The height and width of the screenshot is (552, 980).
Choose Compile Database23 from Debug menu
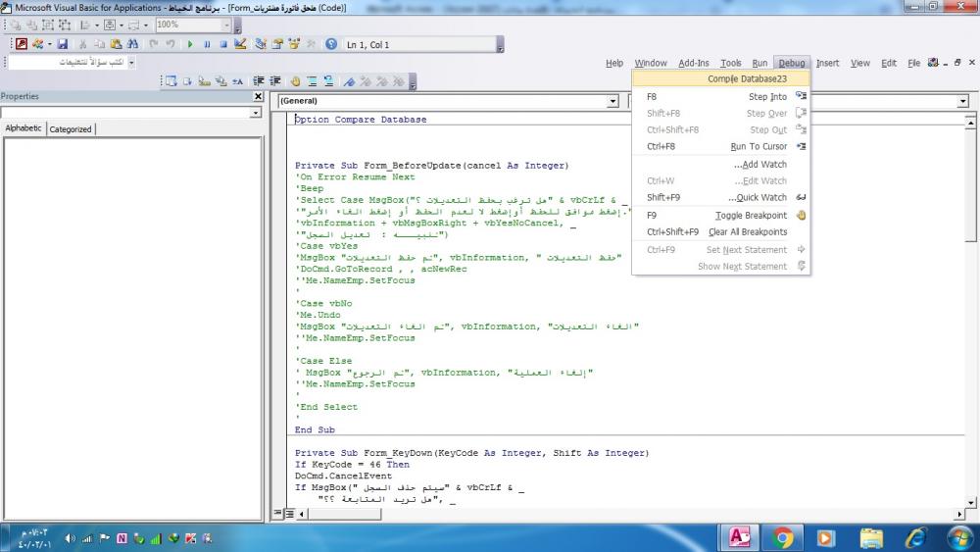pos(721,78)
